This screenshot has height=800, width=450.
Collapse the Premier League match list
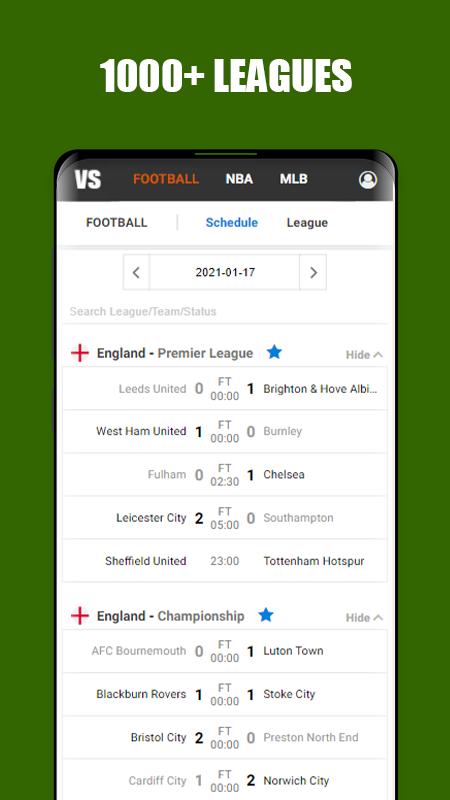[364, 355]
